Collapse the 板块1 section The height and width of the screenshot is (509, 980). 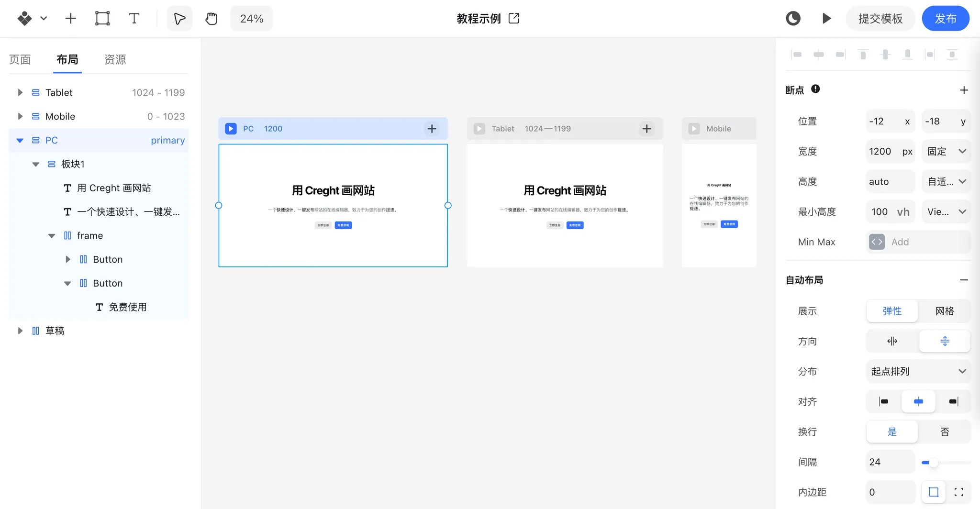click(x=36, y=164)
